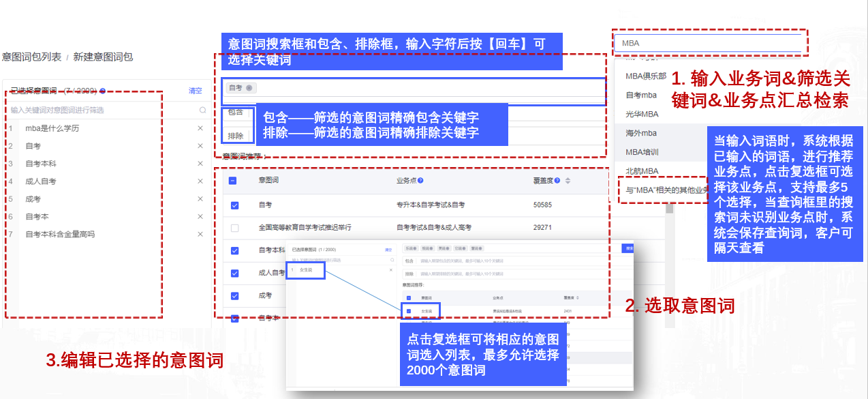Click 清空 to clear selected words

click(195, 91)
